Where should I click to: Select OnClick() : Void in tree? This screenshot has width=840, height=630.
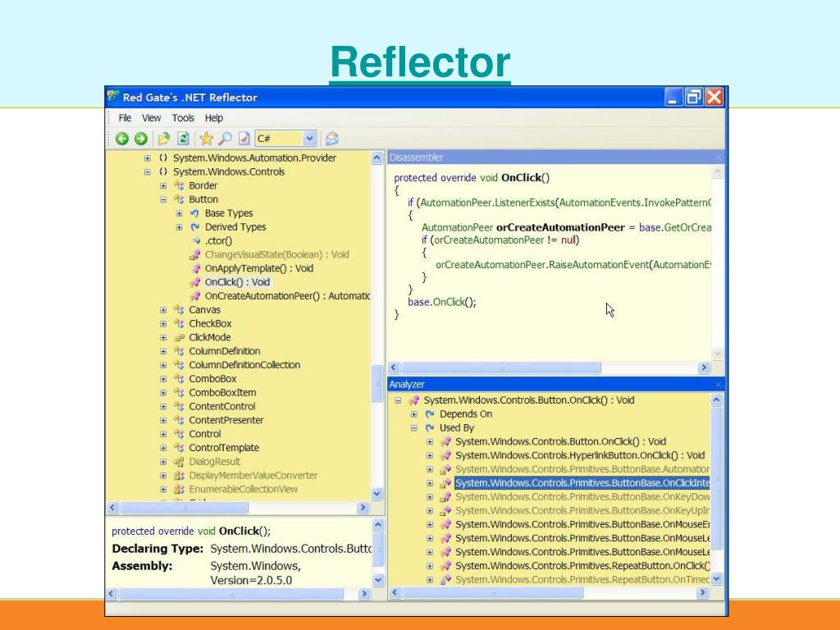pos(237,282)
